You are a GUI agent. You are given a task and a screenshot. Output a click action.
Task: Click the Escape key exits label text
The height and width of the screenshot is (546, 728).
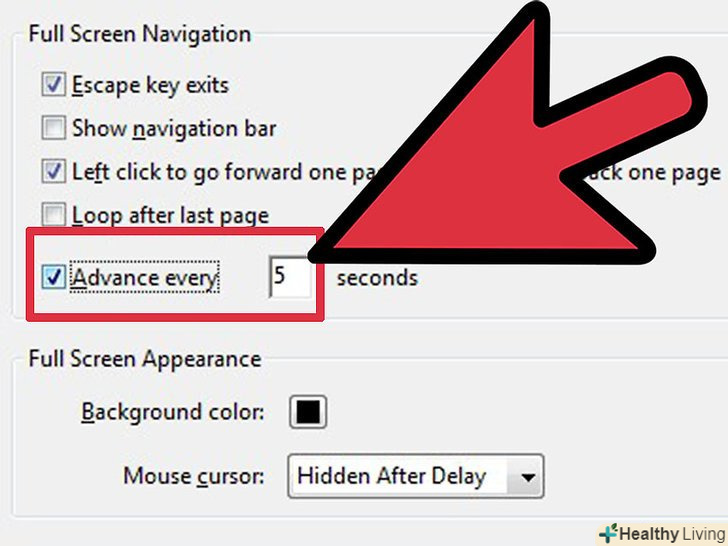150,85
